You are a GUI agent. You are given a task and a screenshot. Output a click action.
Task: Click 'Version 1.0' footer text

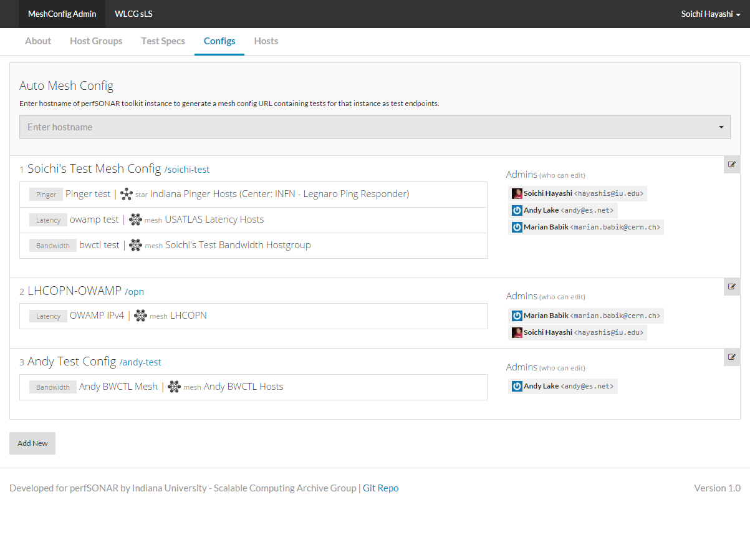pos(717,488)
